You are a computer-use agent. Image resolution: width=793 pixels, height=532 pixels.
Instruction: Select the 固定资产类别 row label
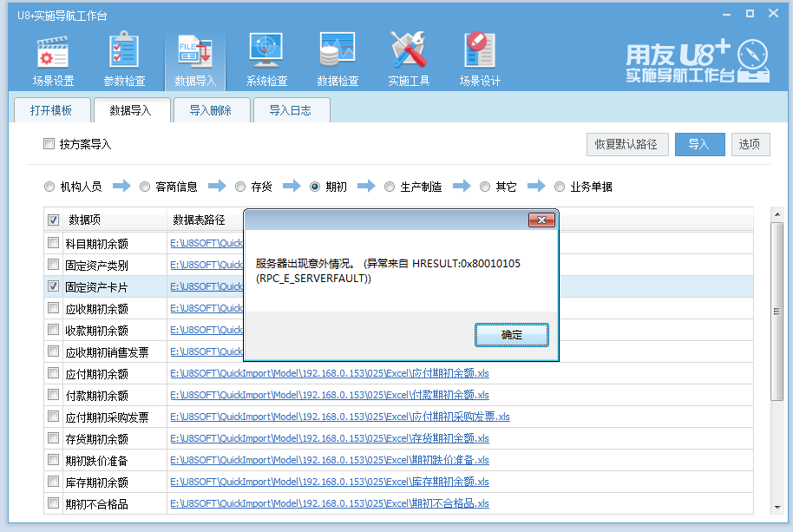point(96,266)
